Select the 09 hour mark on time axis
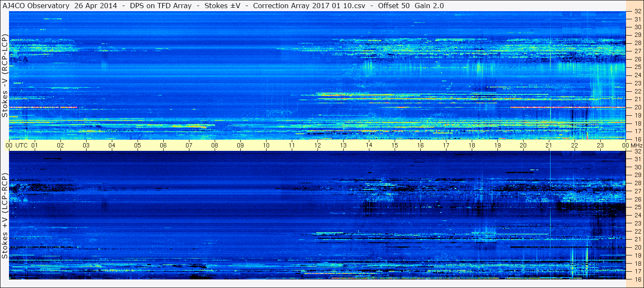This screenshot has width=644, height=288. click(240, 145)
